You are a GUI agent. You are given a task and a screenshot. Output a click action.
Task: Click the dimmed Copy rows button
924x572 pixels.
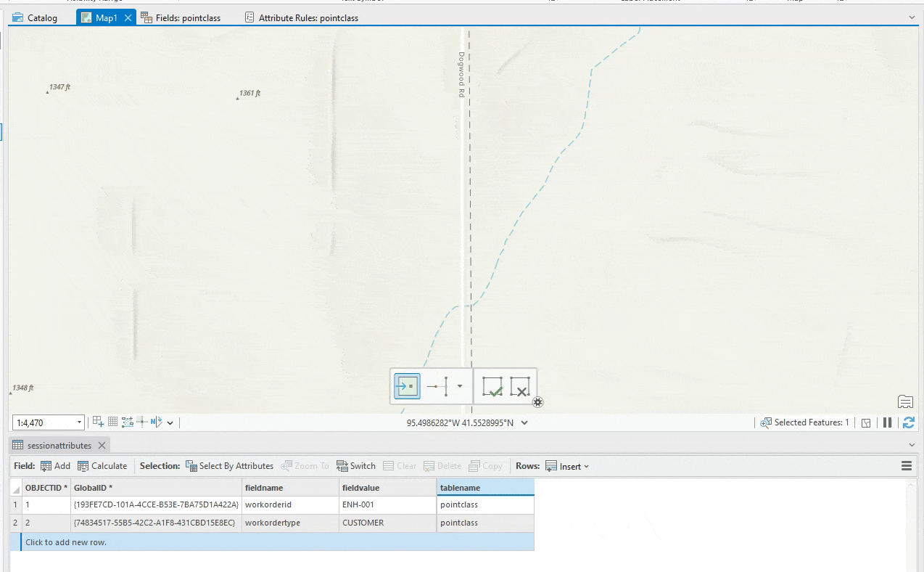(x=485, y=466)
